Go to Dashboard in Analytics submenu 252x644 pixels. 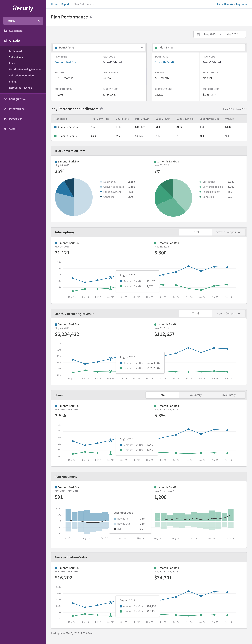pyautogui.click(x=15, y=51)
